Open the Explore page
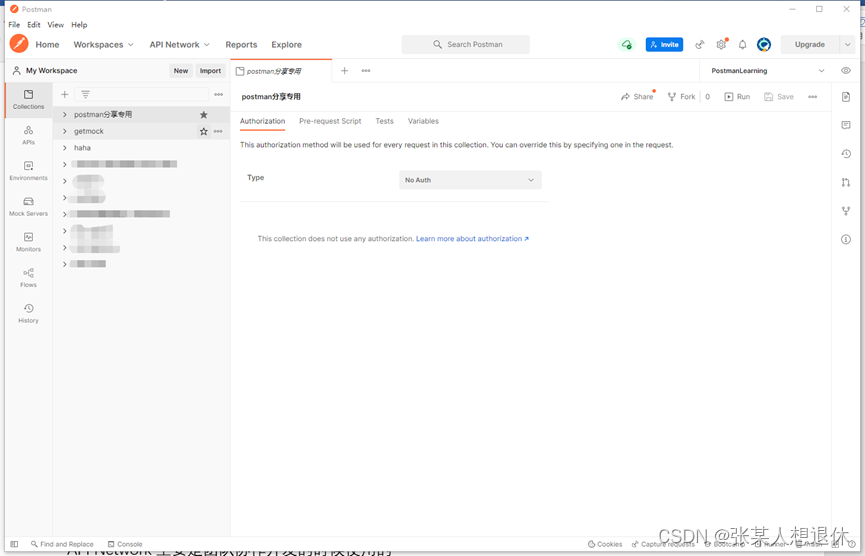 point(286,45)
